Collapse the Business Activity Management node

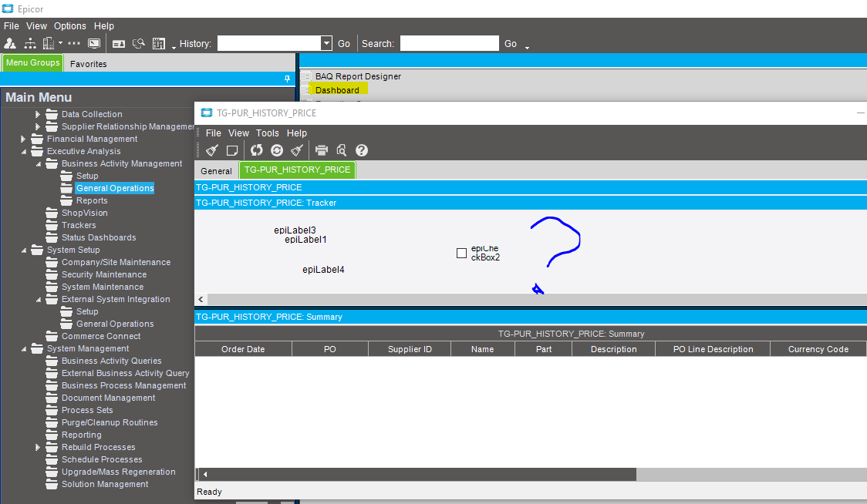click(38, 164)
